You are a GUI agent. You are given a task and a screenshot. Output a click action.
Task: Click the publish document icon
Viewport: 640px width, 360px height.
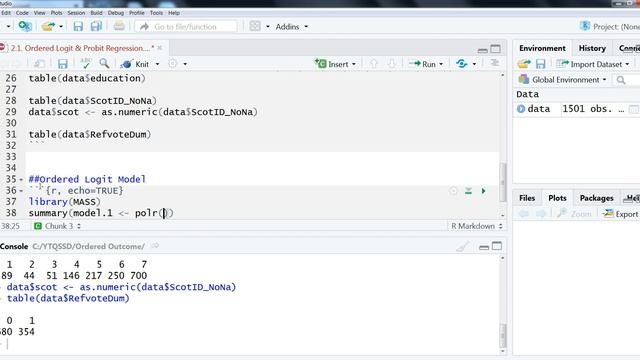462,64
